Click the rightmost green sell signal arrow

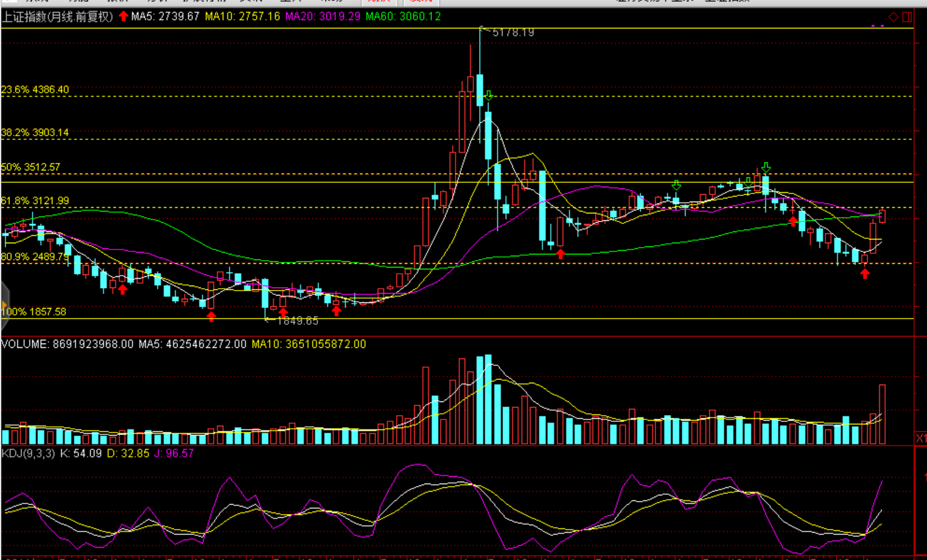[x=766, y=167]
